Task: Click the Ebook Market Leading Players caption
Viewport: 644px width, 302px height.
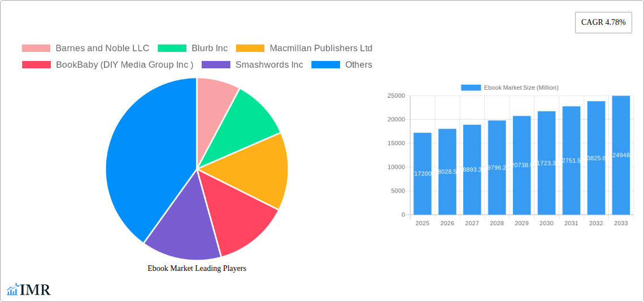Action: (x=197, y=268)
